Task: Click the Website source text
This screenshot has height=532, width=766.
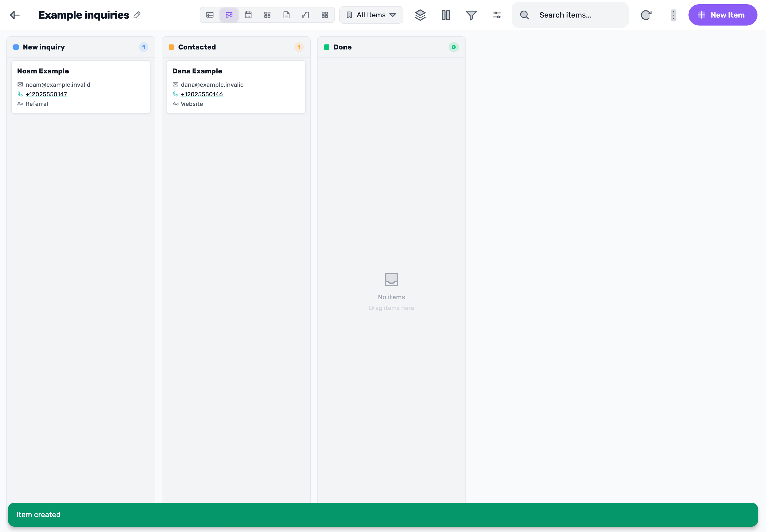Action: click(192, 104)
